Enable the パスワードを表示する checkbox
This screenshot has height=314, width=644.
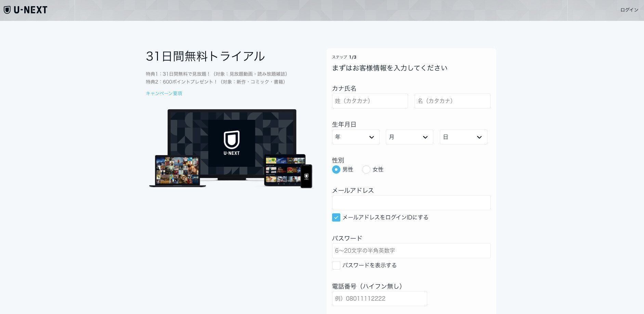pyautogui.click(x=336, y=265)
